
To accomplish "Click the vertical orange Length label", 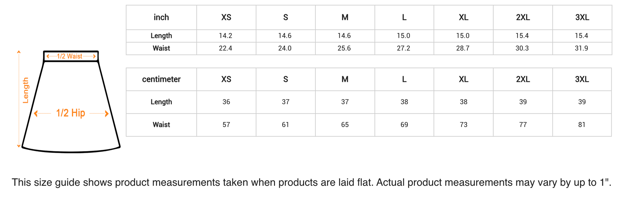I will point(25,91).
